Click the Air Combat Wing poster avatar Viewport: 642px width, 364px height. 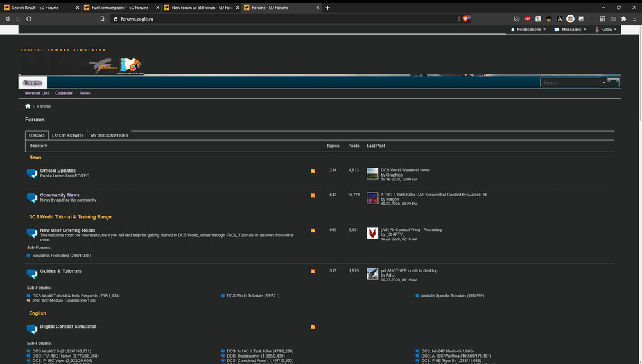pos(372,234)
